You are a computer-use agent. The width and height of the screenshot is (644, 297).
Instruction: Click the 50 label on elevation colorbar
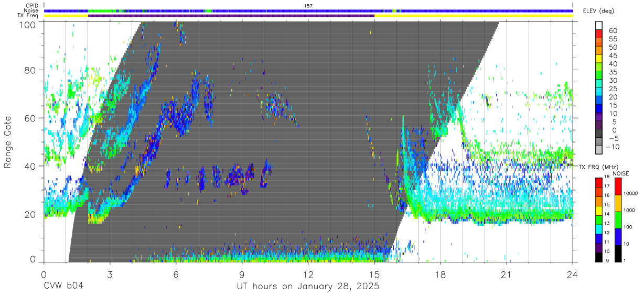click(612, 48)
